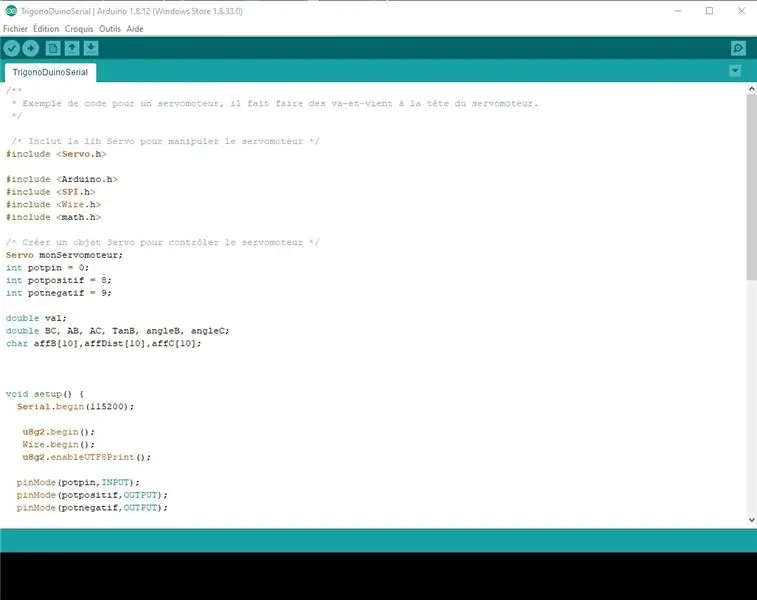This screenshot has width=757, height=600.
Task: Click the vertical scrollbar thumb
Action: 752,187
